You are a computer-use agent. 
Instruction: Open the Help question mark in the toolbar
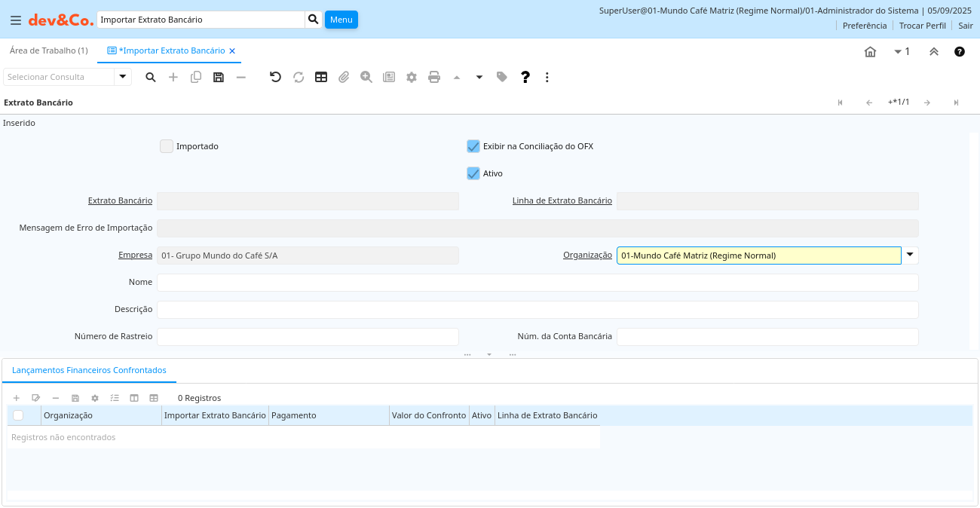pyautogui.click(x=525, y=77)
